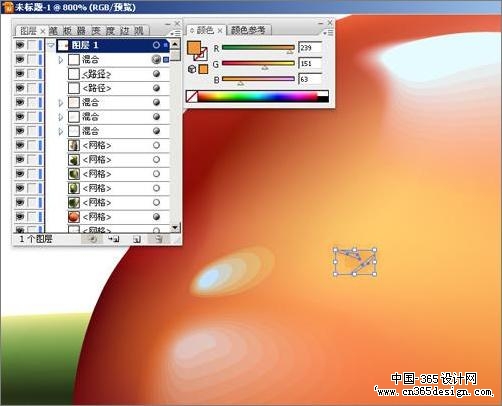Toggle the lock box for the first <路径> row
The height and width of the screenshot is (406, 502).
pyautogui.click(x=32, y=74)
